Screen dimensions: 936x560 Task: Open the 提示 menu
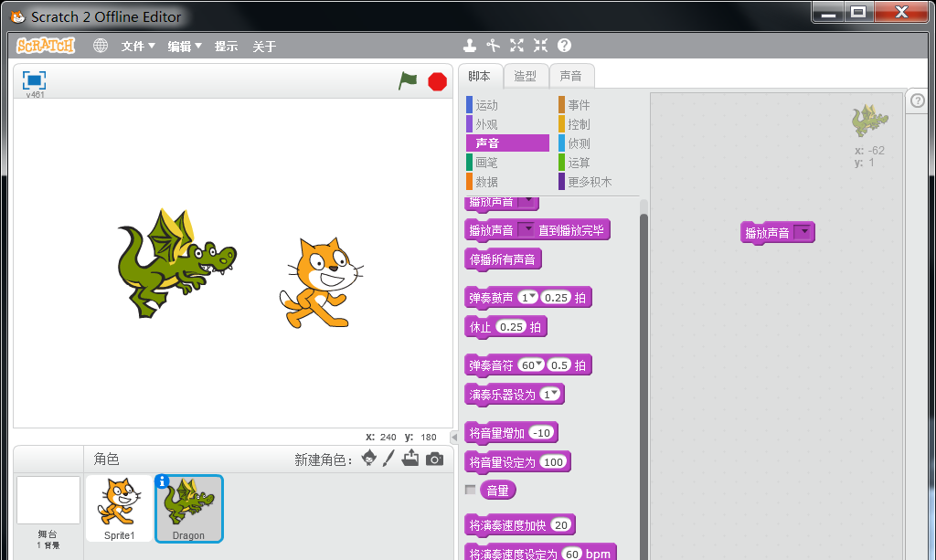point(227,46)
